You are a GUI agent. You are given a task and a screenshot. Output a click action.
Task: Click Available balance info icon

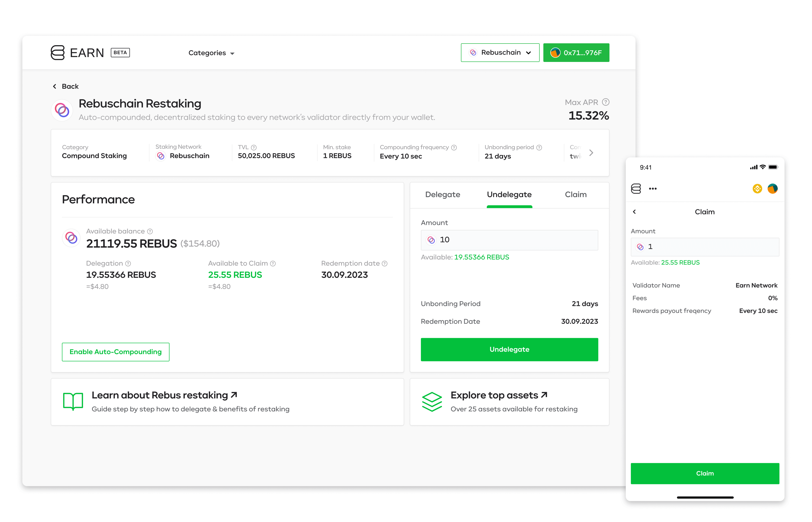pyautogui.click(x=150, y=231)
